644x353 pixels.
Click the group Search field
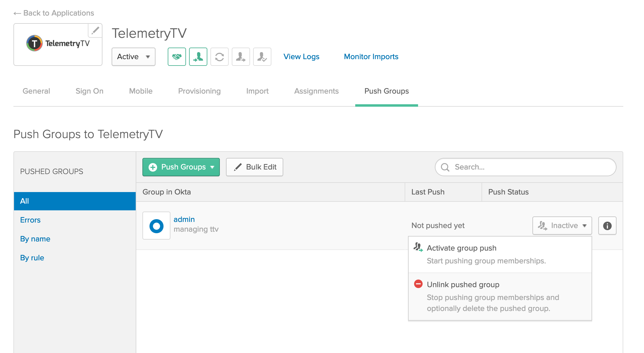[531, 167]
